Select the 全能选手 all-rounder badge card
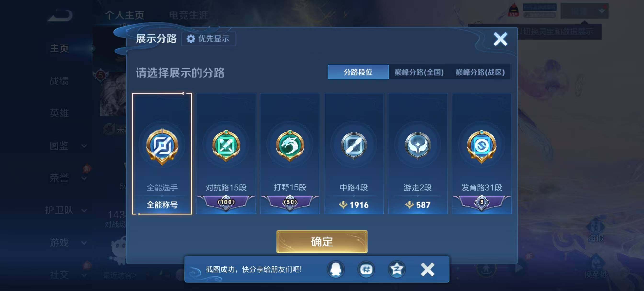This screenshot has height=291, width=644. coord(162,154)
